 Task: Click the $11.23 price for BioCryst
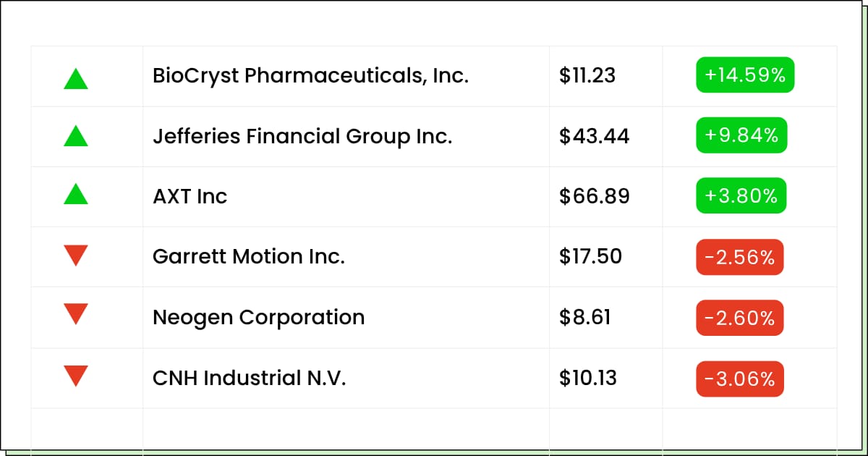tap(587, 76)
